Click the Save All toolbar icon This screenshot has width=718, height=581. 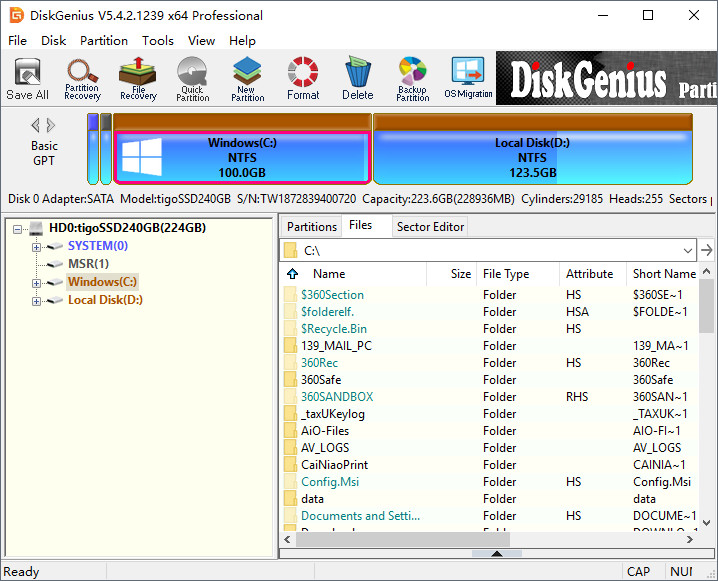tap(27, 79)
